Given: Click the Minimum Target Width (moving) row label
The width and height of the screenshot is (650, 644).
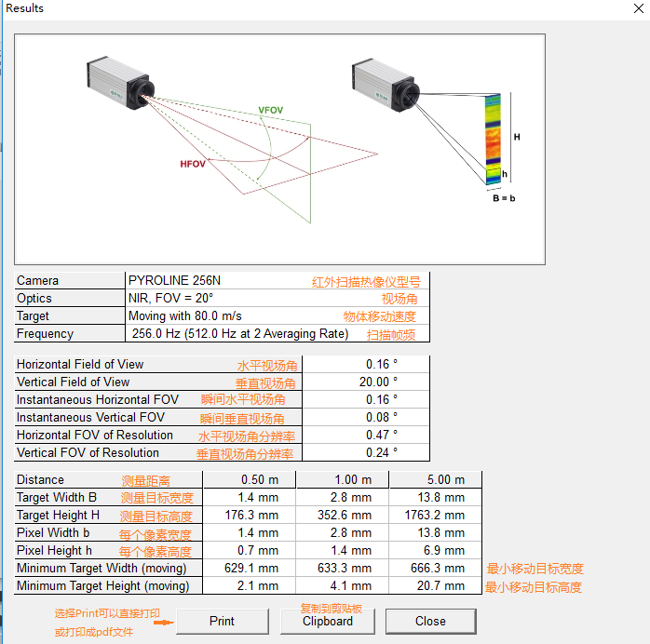Looking at the screenshot, I should coord(102,569).
